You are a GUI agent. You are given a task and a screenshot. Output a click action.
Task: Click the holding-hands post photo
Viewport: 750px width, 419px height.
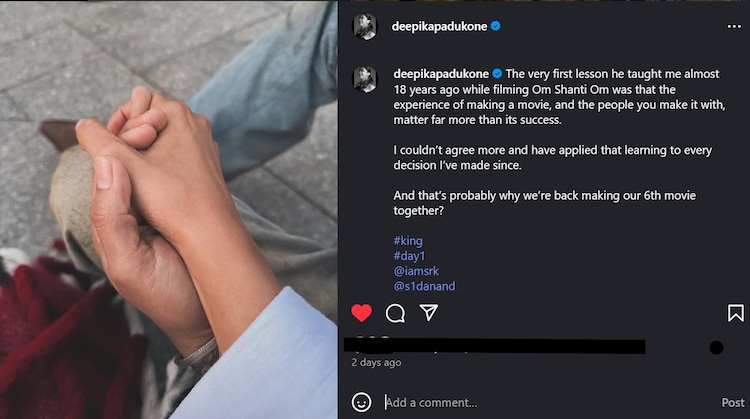[x=168, y=209]
